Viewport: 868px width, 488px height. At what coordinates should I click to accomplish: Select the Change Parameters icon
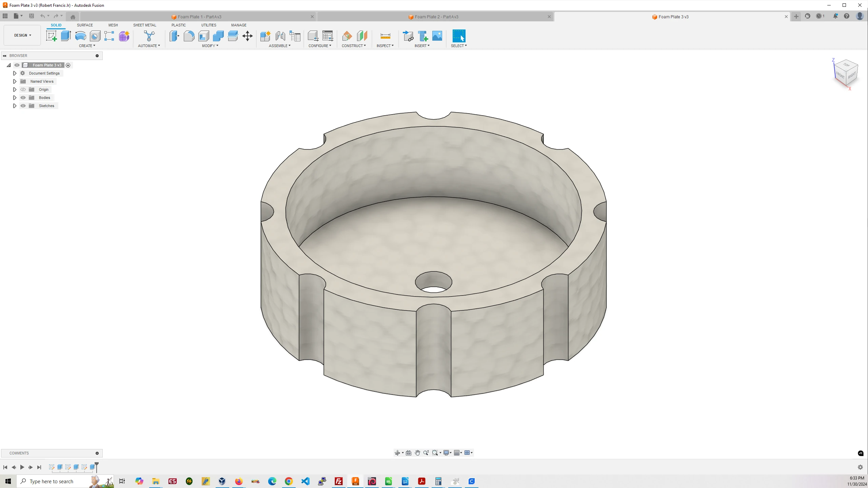point(328,36)
